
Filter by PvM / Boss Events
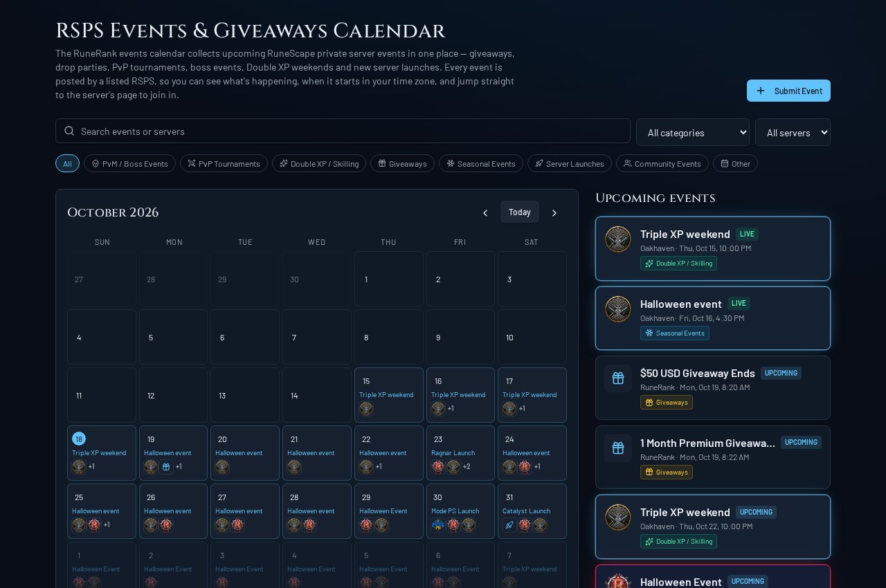(129, 163)
